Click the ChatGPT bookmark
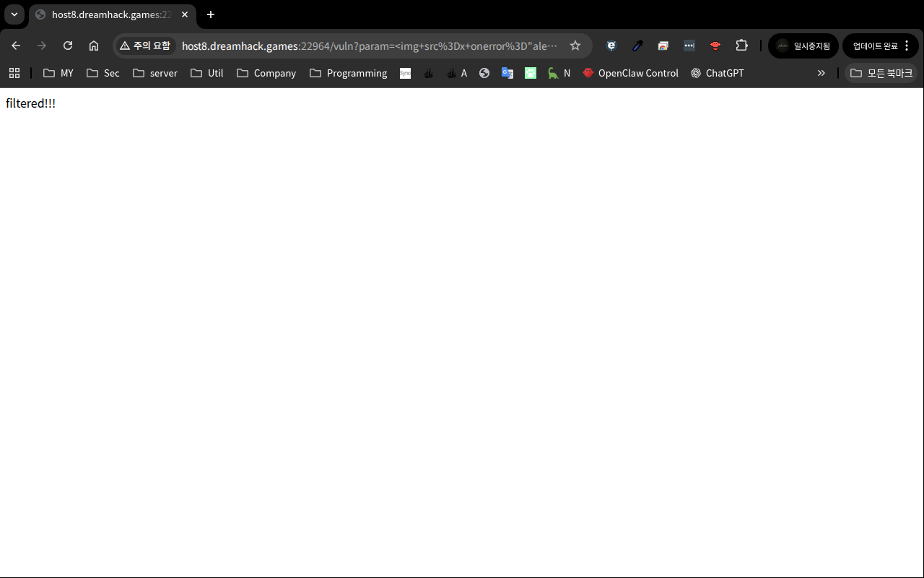The height and width of the screenshot is (578, 924). pos(717,73)
